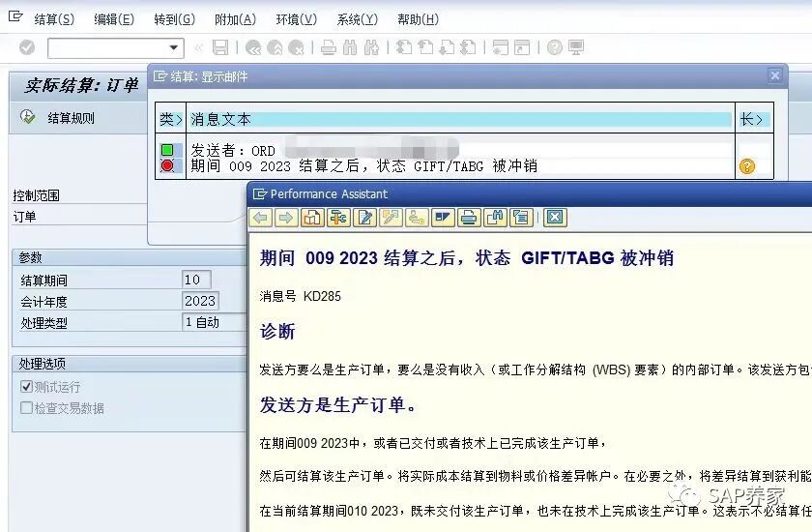Toggle the 测试运行 checkbox
This screenshot has width=812, height=532.
(26, 387)
